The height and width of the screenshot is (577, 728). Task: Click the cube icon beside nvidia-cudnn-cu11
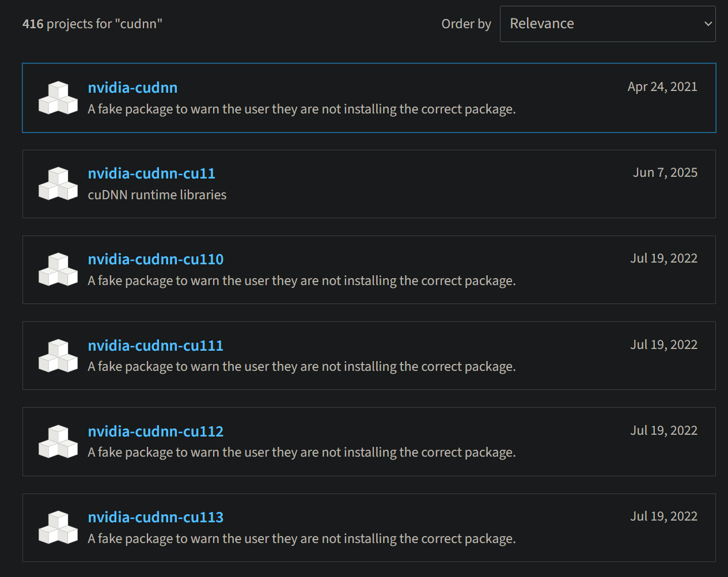point(58,184)
